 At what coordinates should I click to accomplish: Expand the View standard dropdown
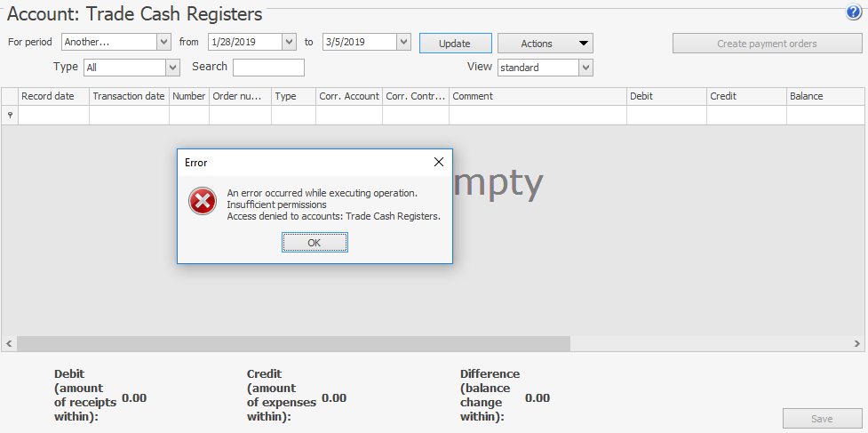(x=585, y=68)
